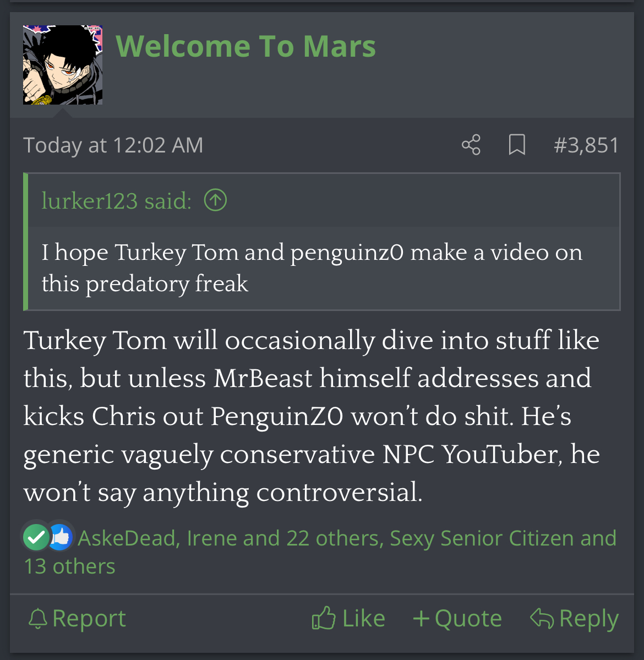Reply to this post
Image resolution: width=644 pixels, height=660 pixels.
pos(575,619)
